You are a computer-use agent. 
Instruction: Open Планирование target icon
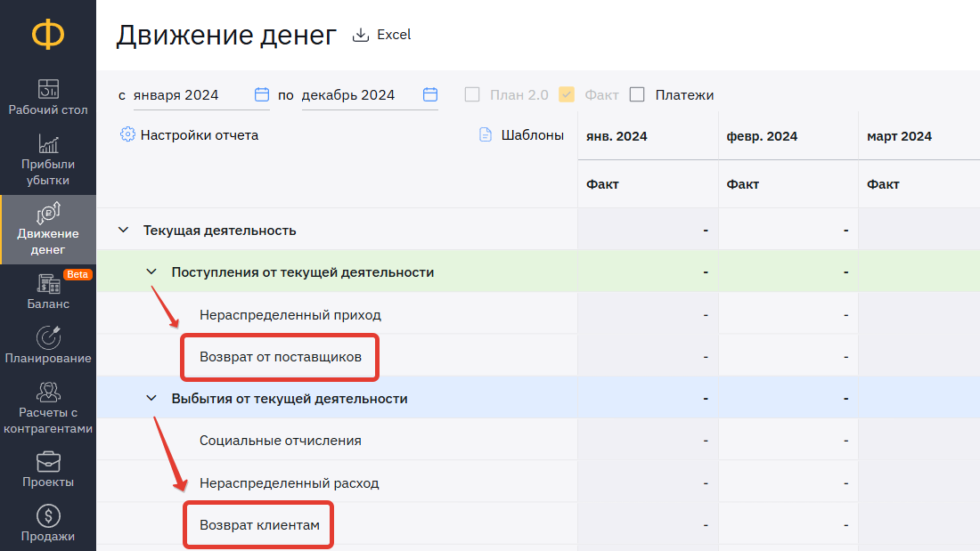tap(48, 337)
